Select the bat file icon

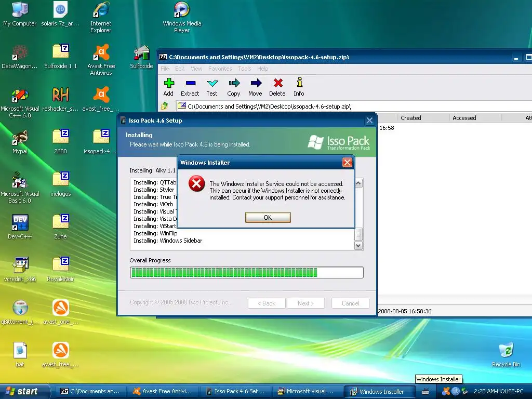[x=20, y=355]
